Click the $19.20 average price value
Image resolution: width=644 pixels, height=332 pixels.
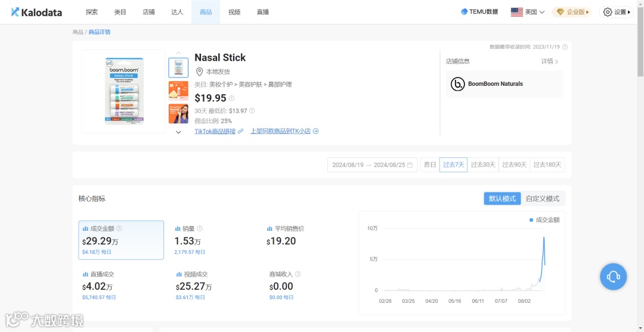[x=281, y=241]
